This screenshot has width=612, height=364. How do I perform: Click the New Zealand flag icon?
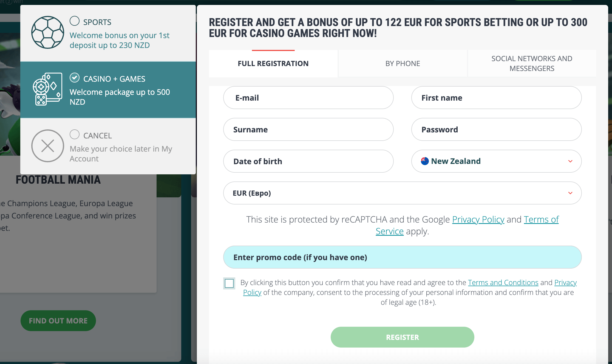click(425, 161)
